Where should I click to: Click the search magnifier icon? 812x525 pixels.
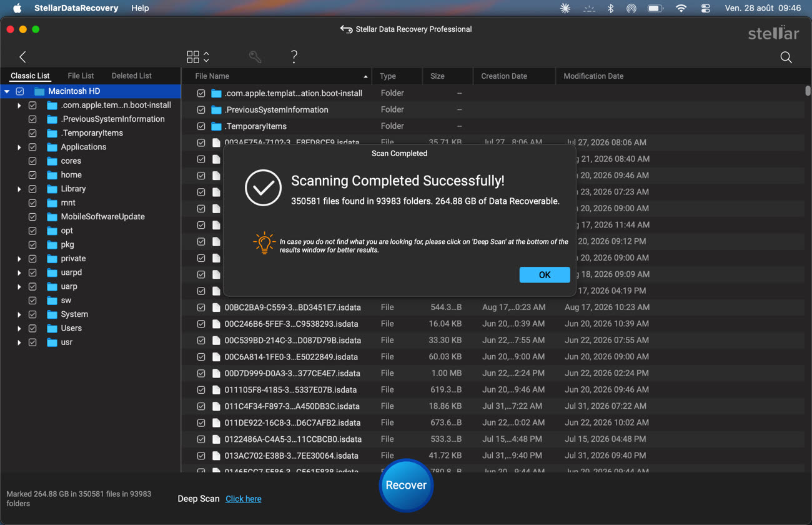[x=786, y=57]
